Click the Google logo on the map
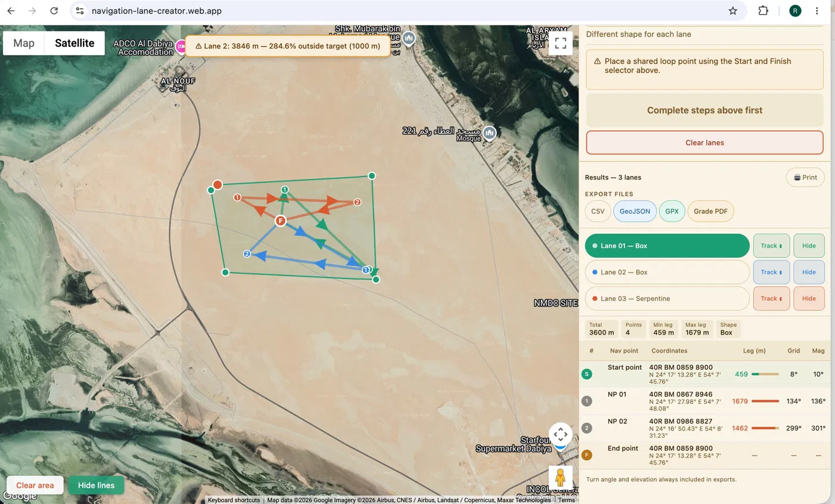Viewport: 835px width, 504px height. [19, 496]
